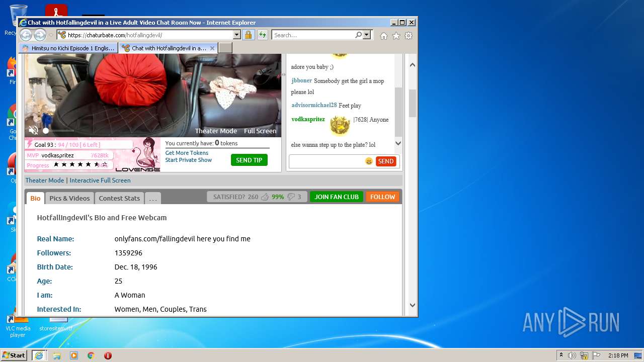The width and height of the screenshot is (644, 362).
Task: Open the blank new tab button
Action: click(x=225, y=48)
